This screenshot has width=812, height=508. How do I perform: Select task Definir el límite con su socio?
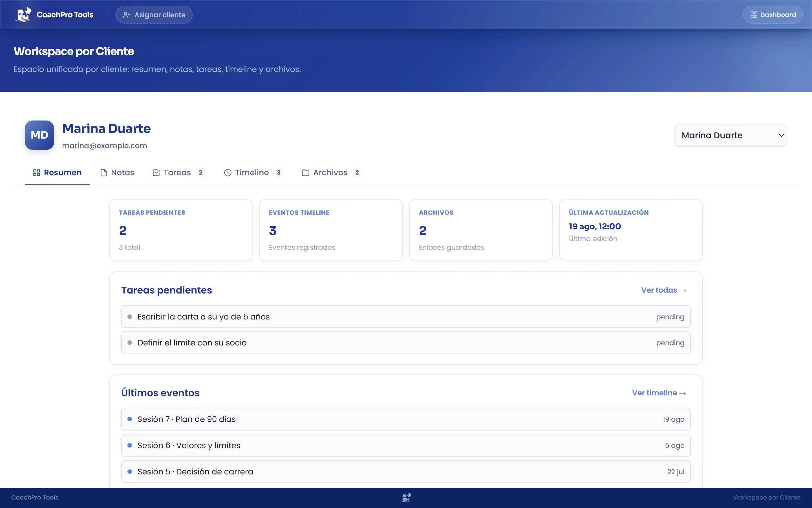(406, 343)
